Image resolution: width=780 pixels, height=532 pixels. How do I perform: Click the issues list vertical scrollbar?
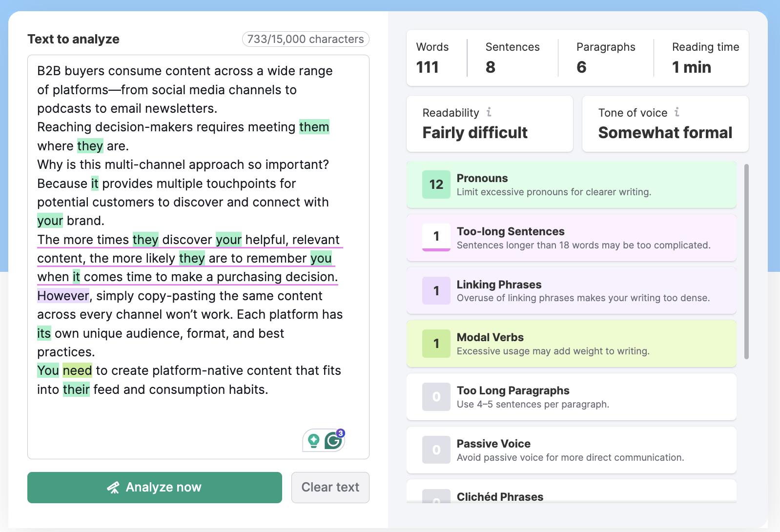746,262
